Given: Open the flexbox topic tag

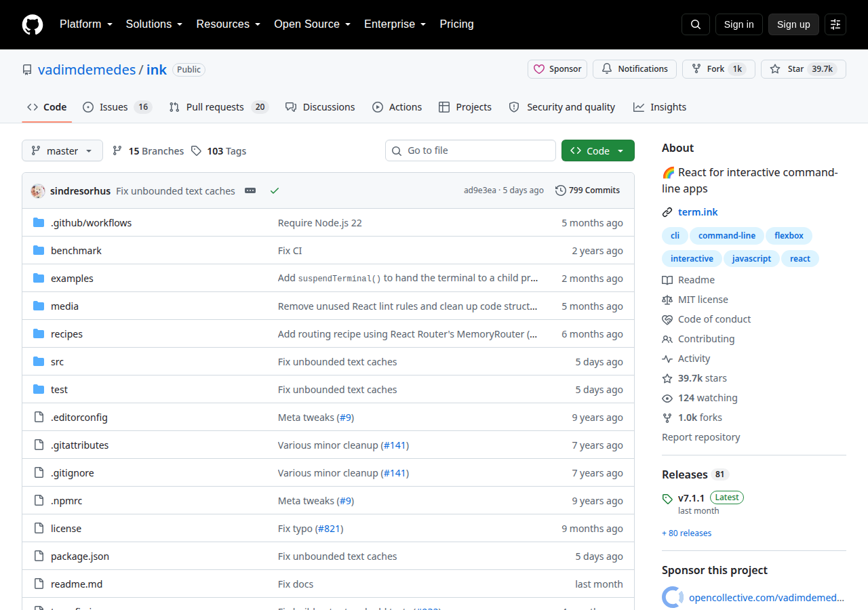Looking at the screenshot, I should coord(789,236).
